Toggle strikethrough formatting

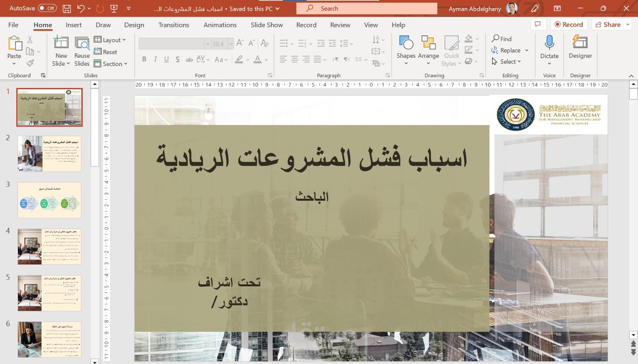[x=189, y=59]
